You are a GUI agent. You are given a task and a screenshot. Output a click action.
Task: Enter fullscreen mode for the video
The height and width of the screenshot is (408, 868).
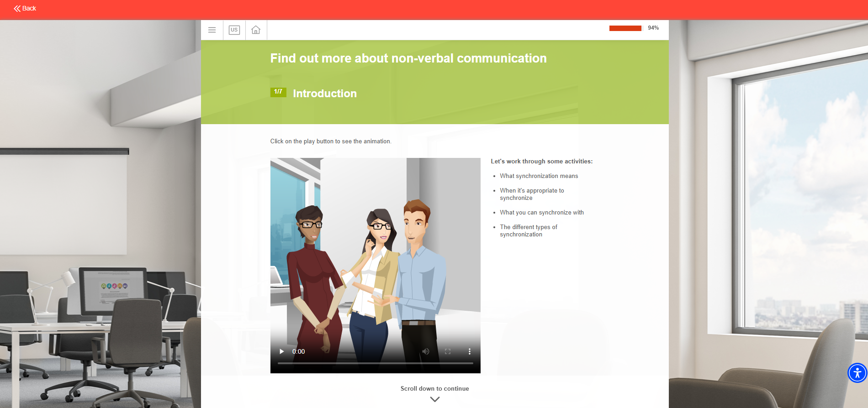pyautogui.click(x=448, y=351)
